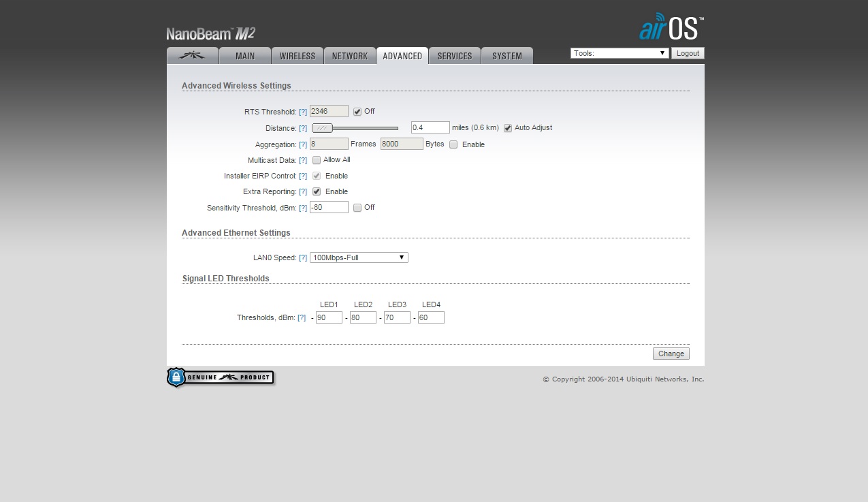
Task: Click the Logout button
Action: [x=688, y=53]
